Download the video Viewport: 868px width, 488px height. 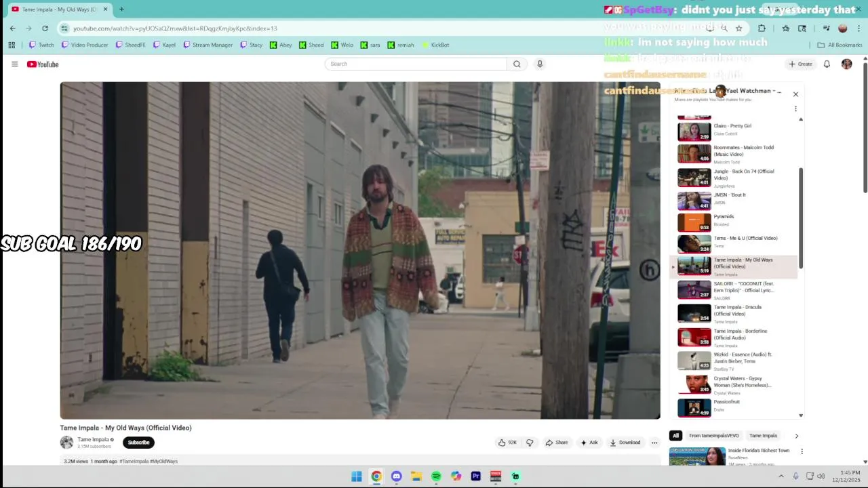(625, 443)
